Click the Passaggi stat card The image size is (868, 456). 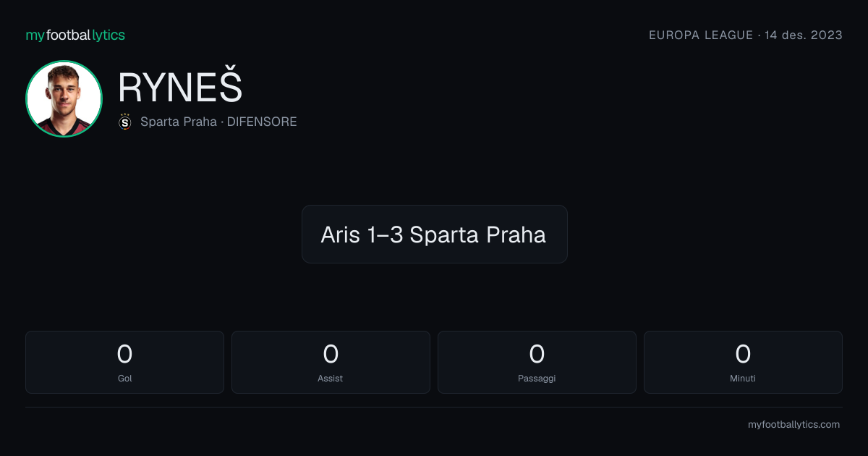click(537, 362)
